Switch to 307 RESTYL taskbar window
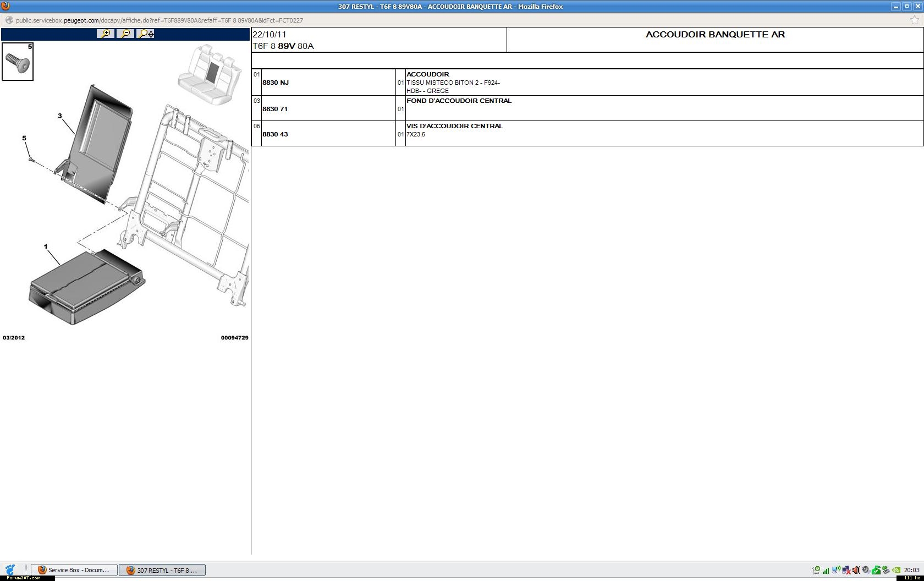Image resolution: width=924 pixels, height=581 pixels. 163,570
